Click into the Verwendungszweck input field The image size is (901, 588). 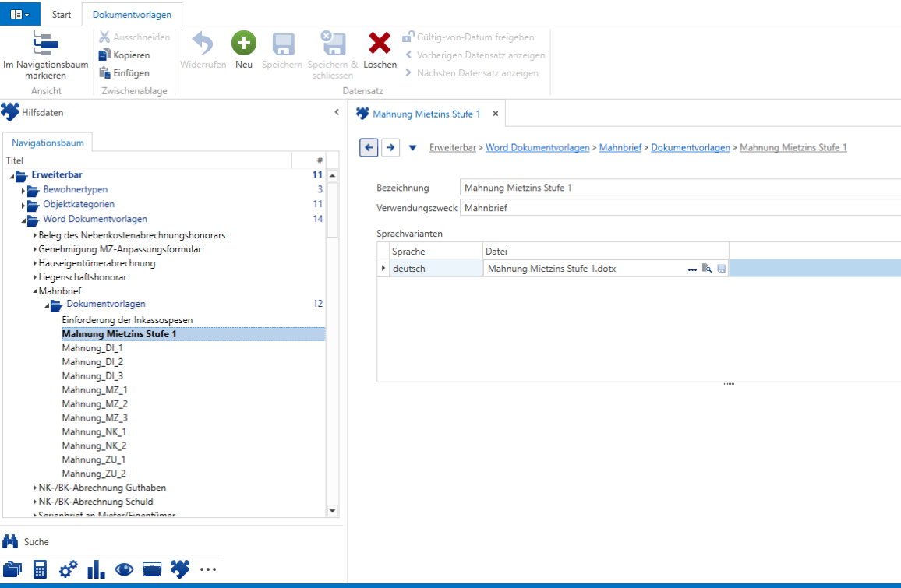[x=680, y=208]
